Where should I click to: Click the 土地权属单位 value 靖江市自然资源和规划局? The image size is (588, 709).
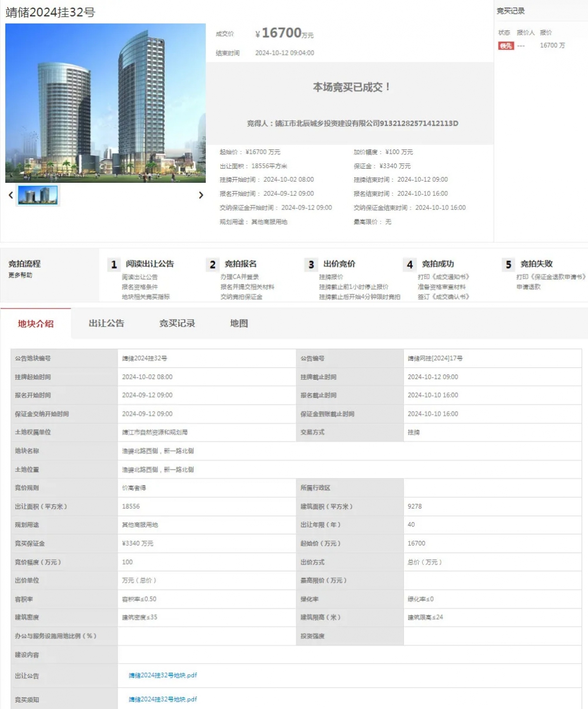(155, 433)
